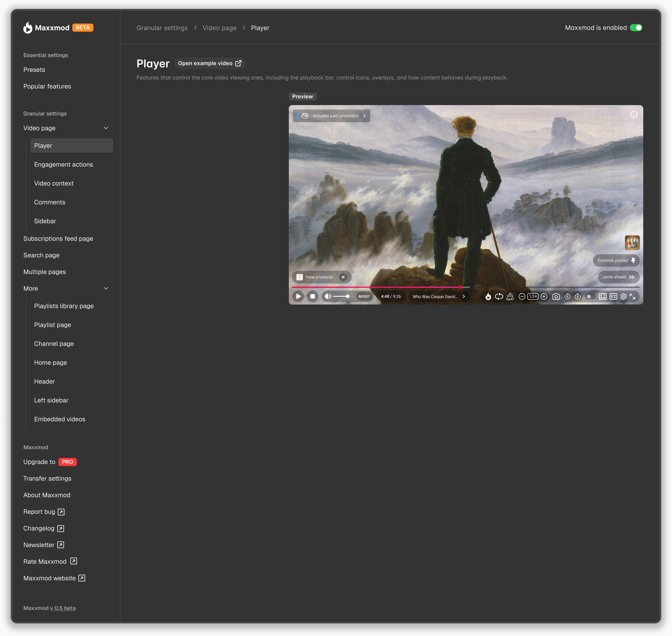The width and height of the screenshot is (672, 636).
Task: Navigate to Granular settings via breadcrumb
Action: [162, 28]
